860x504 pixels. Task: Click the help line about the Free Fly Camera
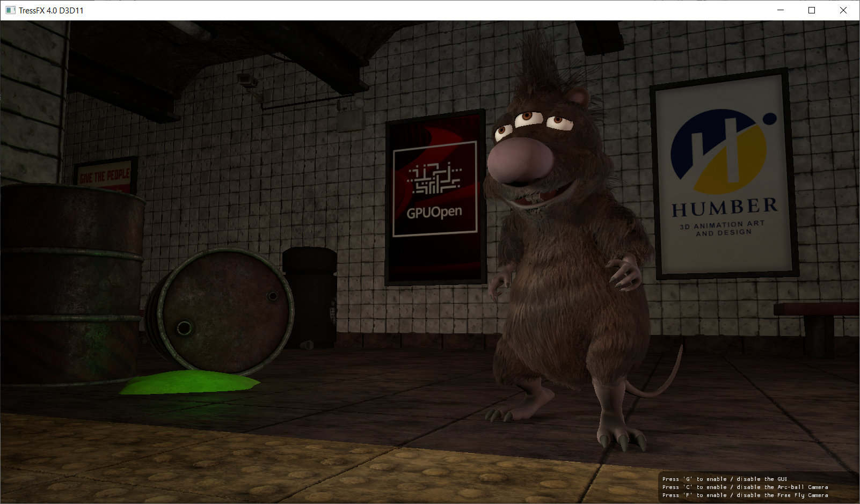click(x=745, y=495)
